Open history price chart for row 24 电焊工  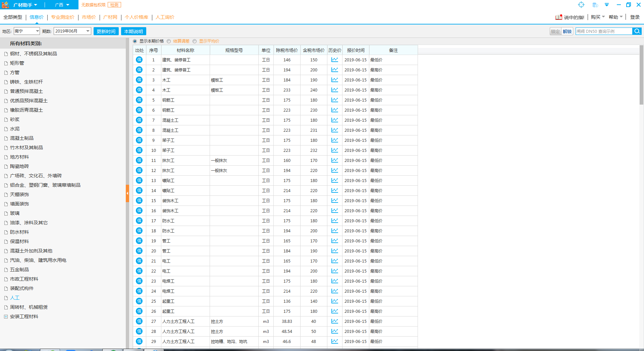pos(334,291)
